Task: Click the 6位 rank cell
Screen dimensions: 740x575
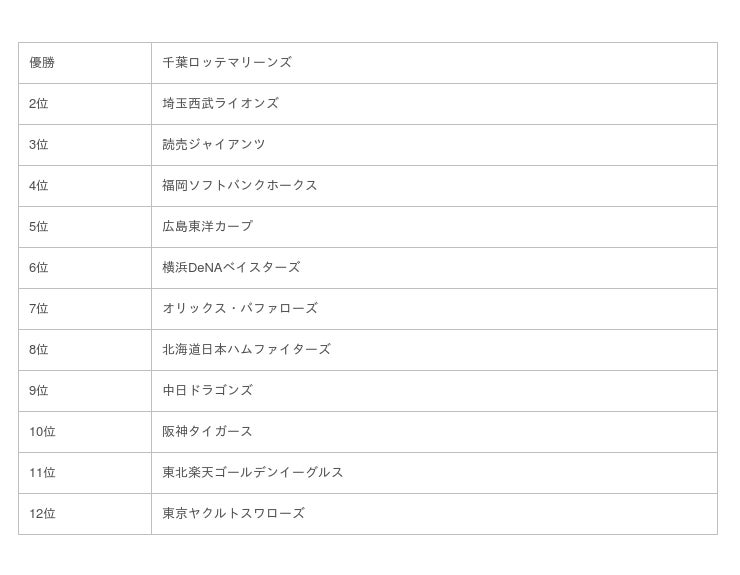Action: coord(39,268)
